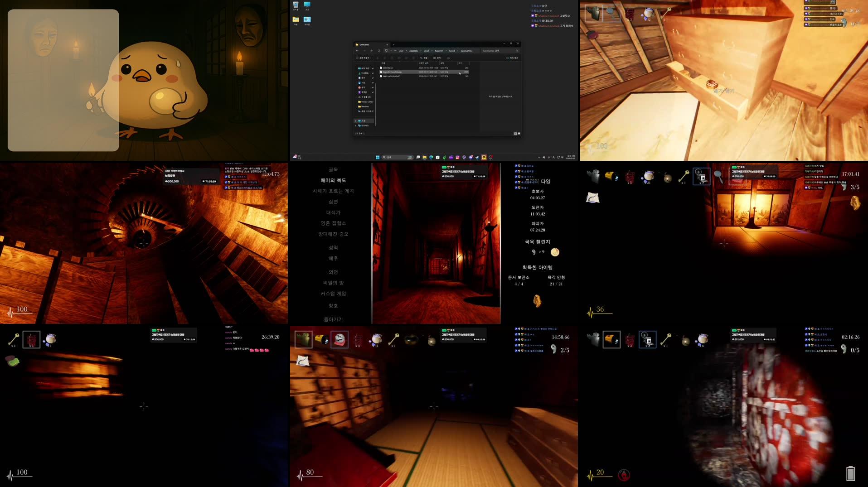Click the doll item icon in the inventory bar
The width and height of the screenshot is (868, 487).
click(339, 339)
